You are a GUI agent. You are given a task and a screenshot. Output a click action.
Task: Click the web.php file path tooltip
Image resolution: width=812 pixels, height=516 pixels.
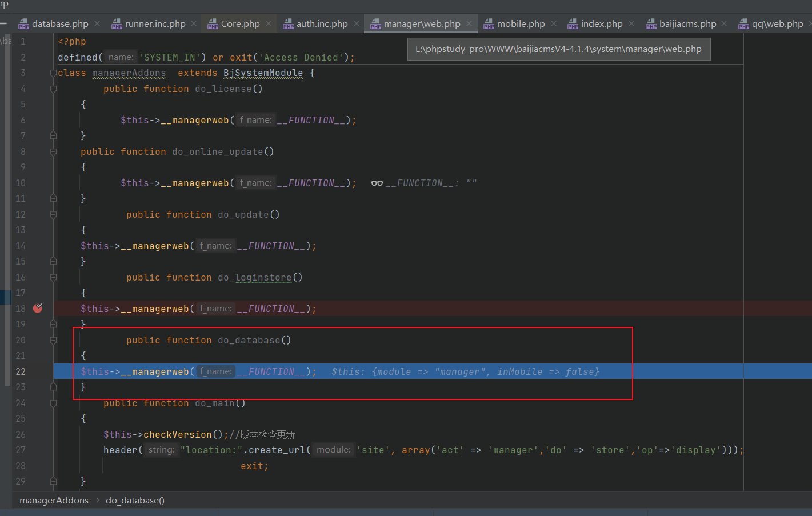click(559, 49)
